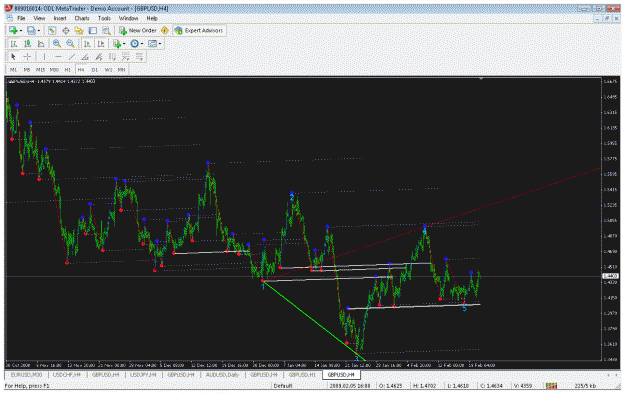Switch to the EURUSD,M30 chart tab
Image resolution: width=625 pixels, height=394 pixels.
26,375
